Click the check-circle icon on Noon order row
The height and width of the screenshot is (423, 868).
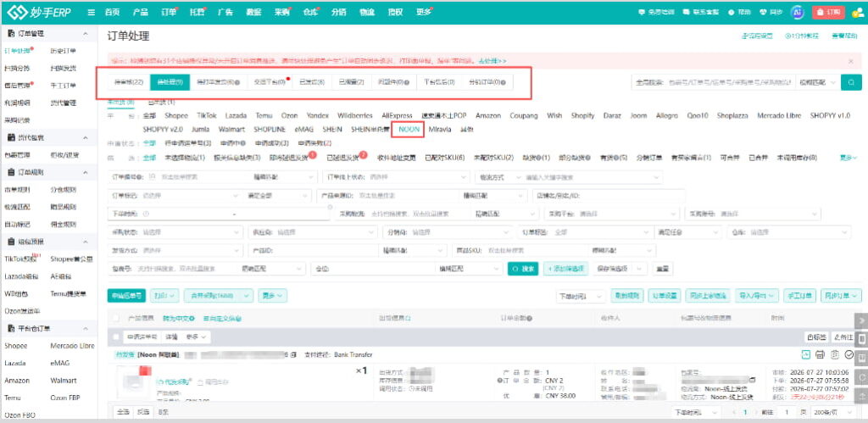849,354
